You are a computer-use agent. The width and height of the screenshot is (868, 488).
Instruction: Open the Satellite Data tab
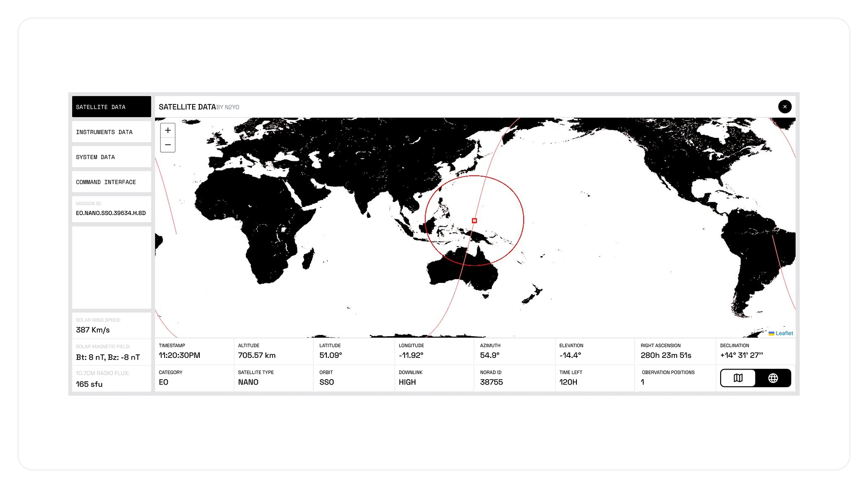pyautogui.click(x=111, y=107)
